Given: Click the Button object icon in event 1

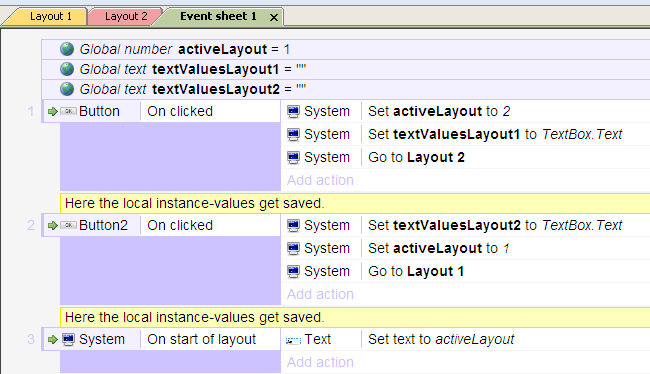Looking at the screenshot, I should point(68,111).
